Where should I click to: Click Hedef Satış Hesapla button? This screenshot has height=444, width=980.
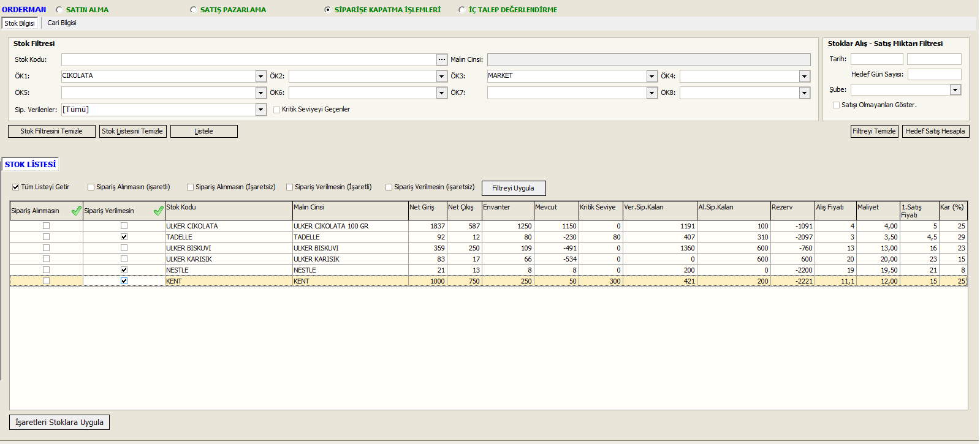[x=936, y=131]
